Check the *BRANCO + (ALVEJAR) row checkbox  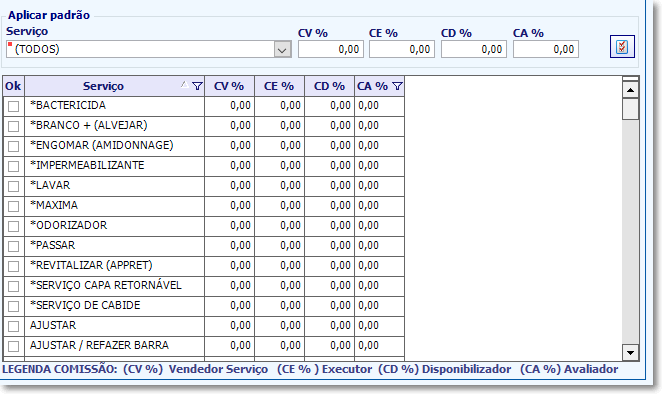pos(14,126)
